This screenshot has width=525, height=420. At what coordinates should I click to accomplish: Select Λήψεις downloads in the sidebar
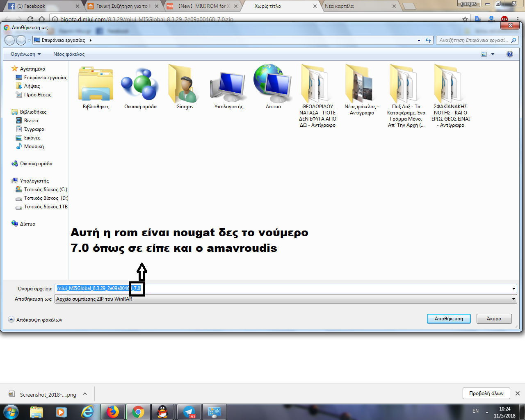(32, 86)
